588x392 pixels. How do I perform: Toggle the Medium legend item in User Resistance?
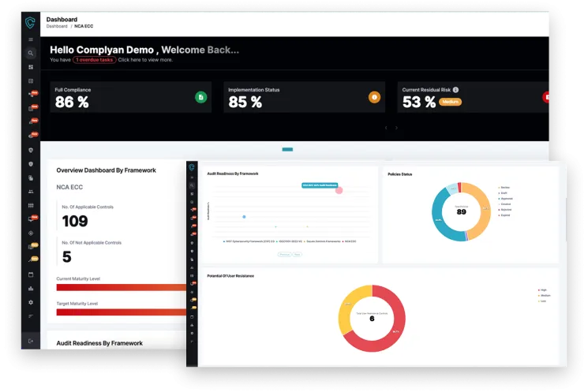(x=543, y=295)
